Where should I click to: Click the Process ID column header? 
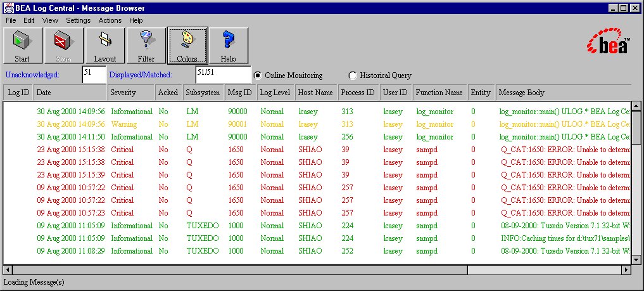point(358,93)
